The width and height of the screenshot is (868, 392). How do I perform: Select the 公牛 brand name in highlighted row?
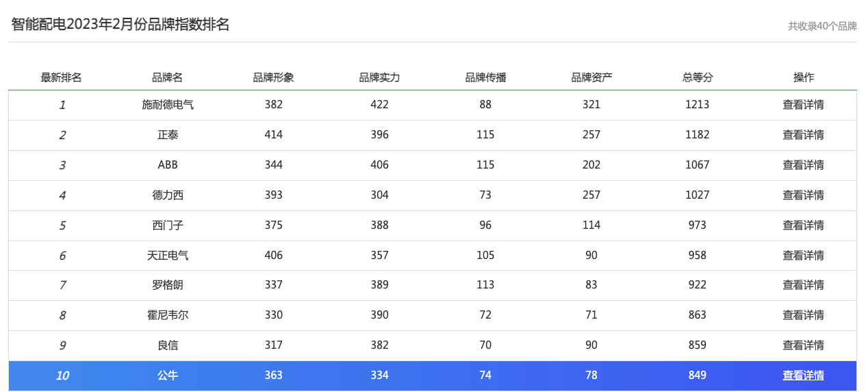168,376
